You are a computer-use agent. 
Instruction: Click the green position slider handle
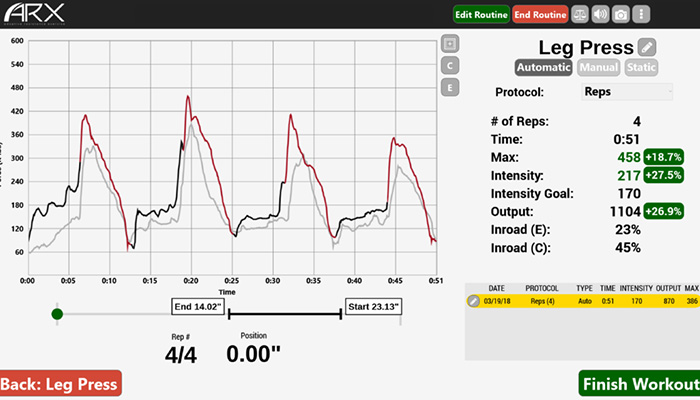pyautogui.click(x=57, y=314)
